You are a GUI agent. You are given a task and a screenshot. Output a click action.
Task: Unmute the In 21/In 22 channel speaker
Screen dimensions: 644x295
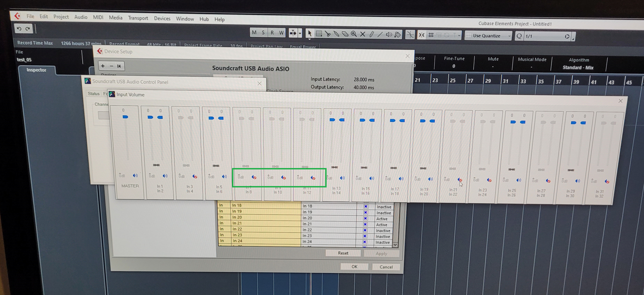(x=459, y=179)
